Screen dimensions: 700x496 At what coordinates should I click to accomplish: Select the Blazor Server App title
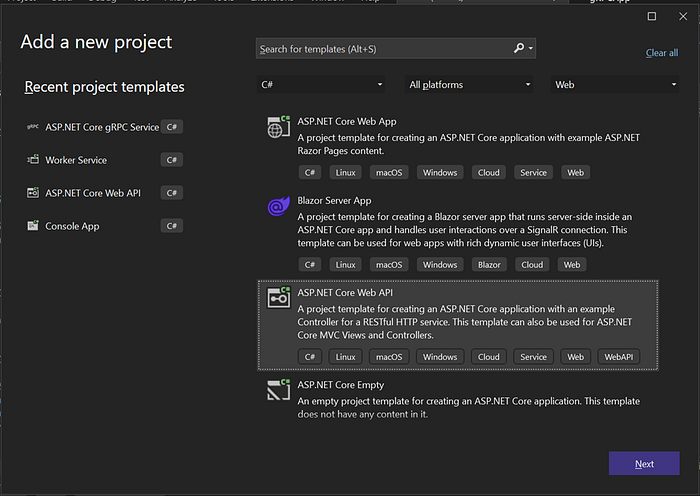(x=334, y=200)
